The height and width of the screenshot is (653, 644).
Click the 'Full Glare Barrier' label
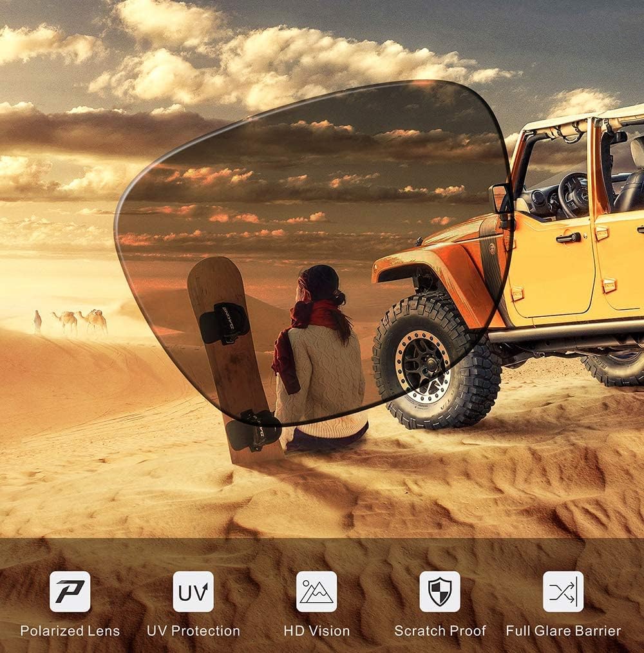(x=563, y=630)
